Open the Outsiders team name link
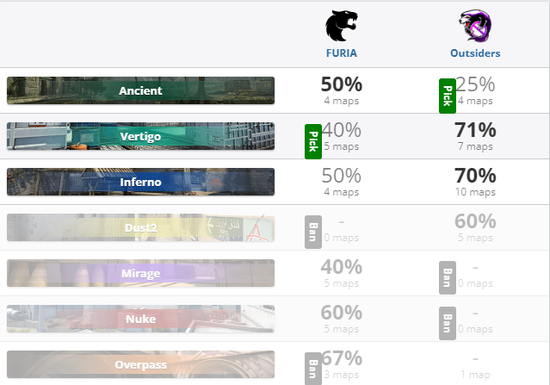This screenshot has height=385, width=550. click(x=475, y=53)
